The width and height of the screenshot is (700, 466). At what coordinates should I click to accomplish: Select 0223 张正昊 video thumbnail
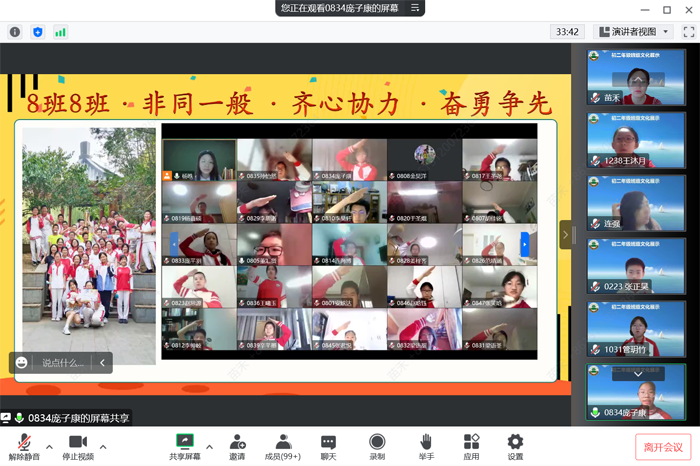point(636,266)
